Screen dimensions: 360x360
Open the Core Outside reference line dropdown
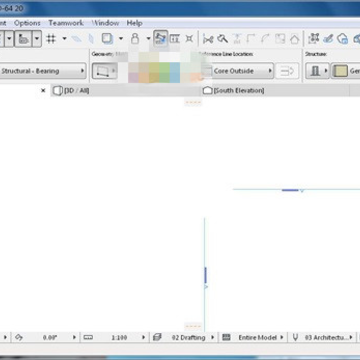(x=243, y=71)
